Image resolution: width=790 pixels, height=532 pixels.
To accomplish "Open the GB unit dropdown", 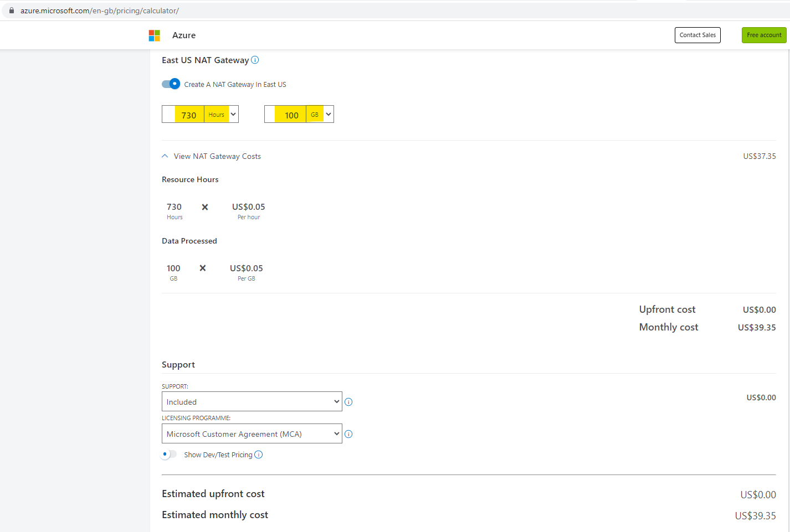I will point(320,114).
